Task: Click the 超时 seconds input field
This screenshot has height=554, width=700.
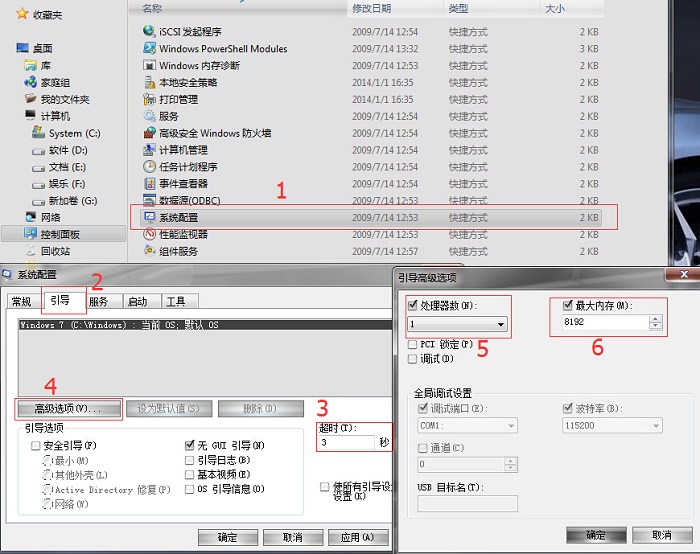Action: click(x=345, y=442)
